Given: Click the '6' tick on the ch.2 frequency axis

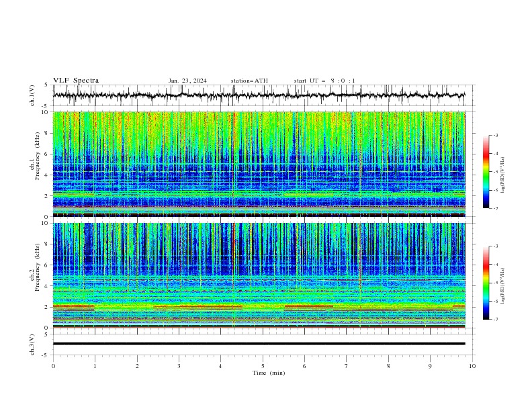Looking at the screenshot, I should coord(47,265).
